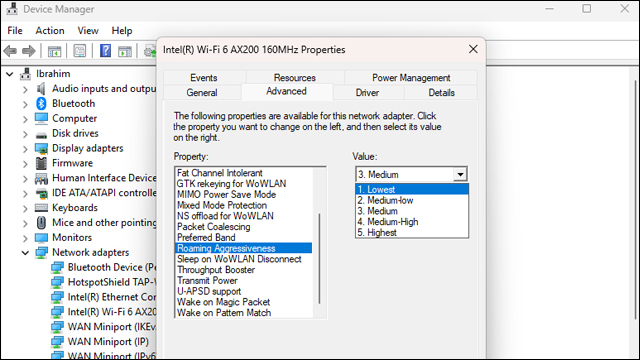Click the Display adapters category icon

[41, 149]
